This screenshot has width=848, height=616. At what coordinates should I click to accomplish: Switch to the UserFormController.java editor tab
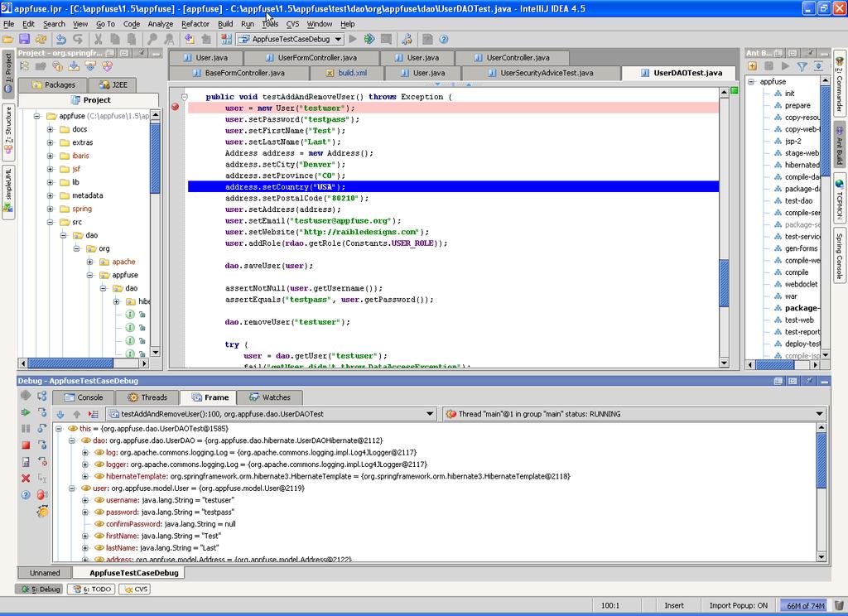click(311, 57)
